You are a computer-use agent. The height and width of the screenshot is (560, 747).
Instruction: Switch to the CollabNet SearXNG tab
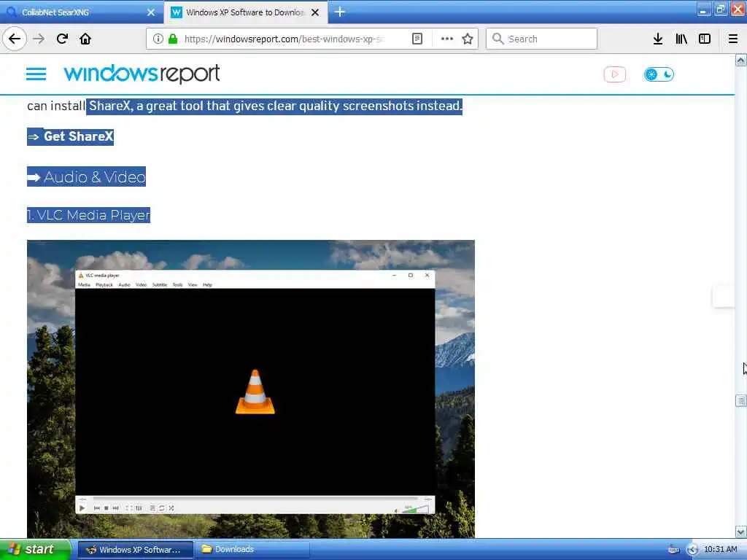click(81, 12)
